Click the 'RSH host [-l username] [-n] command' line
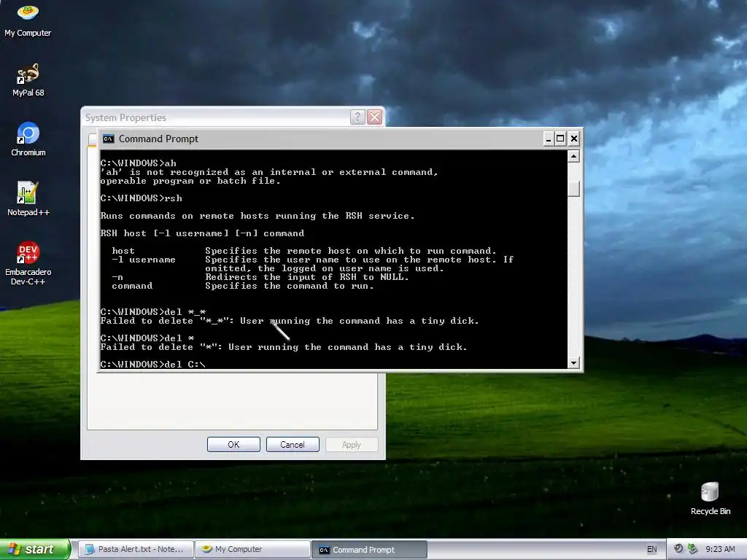The width and height of the screenshot is (747, 560). (202, 233)
